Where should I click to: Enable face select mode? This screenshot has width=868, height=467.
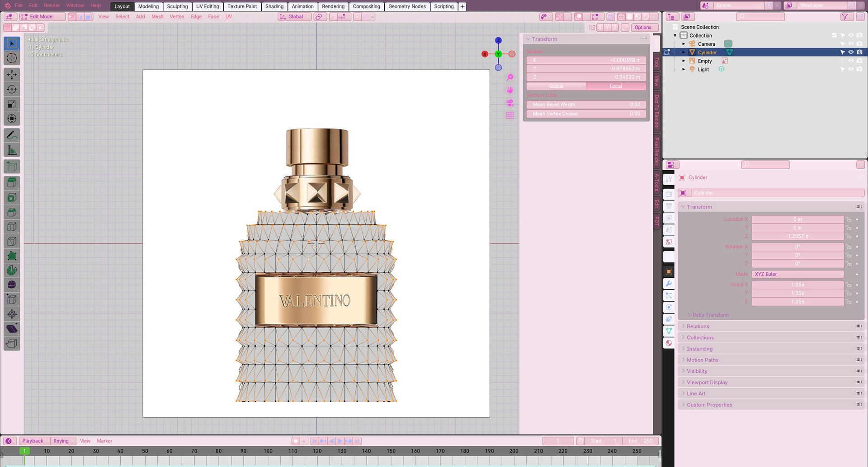[89, 17]
